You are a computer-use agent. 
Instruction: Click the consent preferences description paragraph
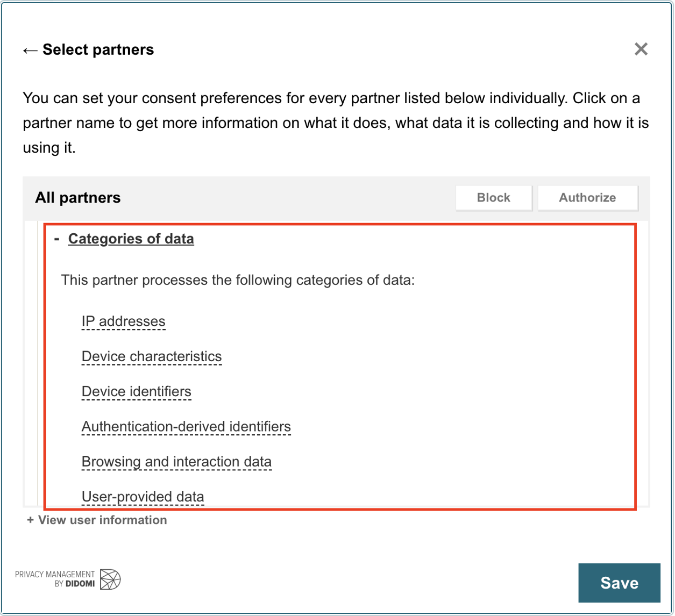coord(336,124)
